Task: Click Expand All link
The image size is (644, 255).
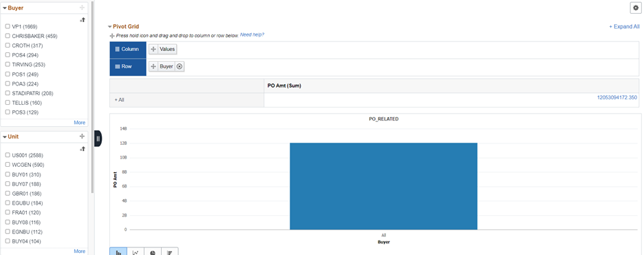Action: 624,27
